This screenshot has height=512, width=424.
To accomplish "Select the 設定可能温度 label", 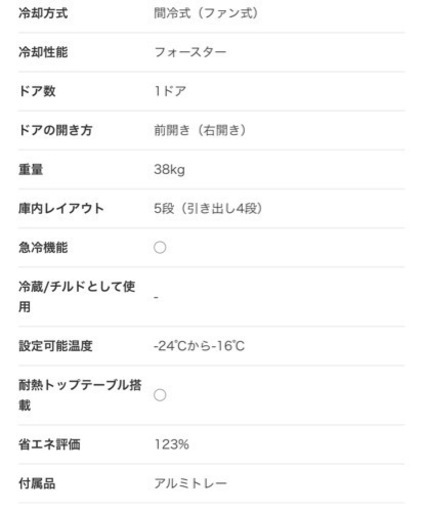I will (x=55, y=346).
